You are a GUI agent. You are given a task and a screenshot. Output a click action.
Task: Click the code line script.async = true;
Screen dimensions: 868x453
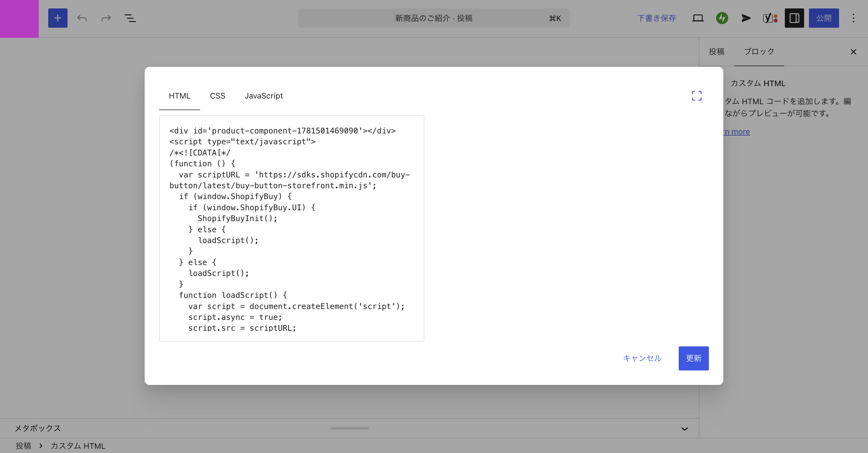click(x=235, y=317)
